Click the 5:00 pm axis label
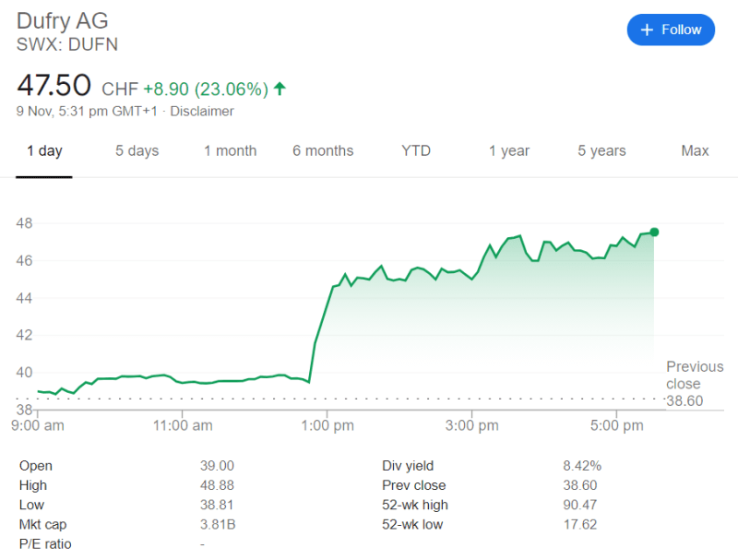This screenshot has height=560, width=738. [x=616, y=425]
